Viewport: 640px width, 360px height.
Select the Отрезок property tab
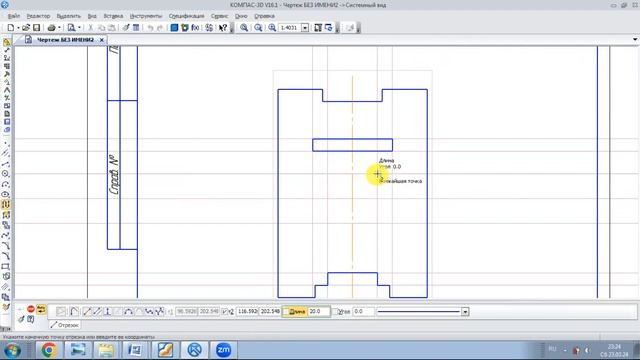coord(64,325)
